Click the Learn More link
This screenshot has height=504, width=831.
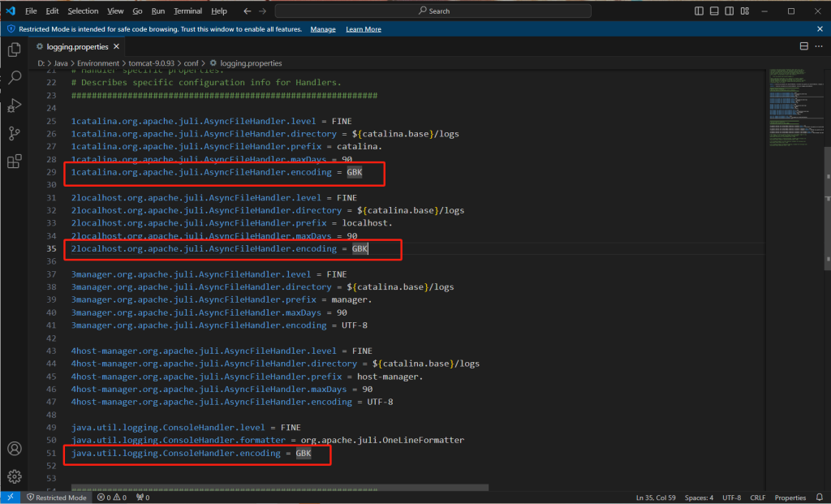[364, 29]
